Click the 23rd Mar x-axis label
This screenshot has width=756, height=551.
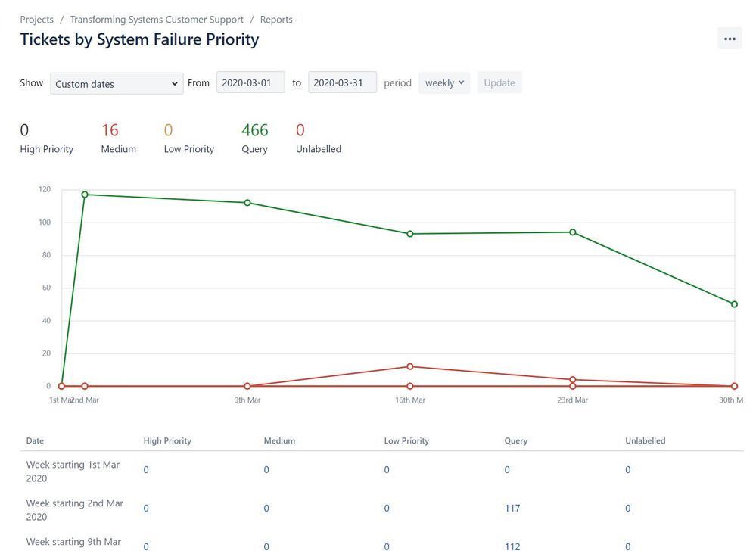[573, 400]
